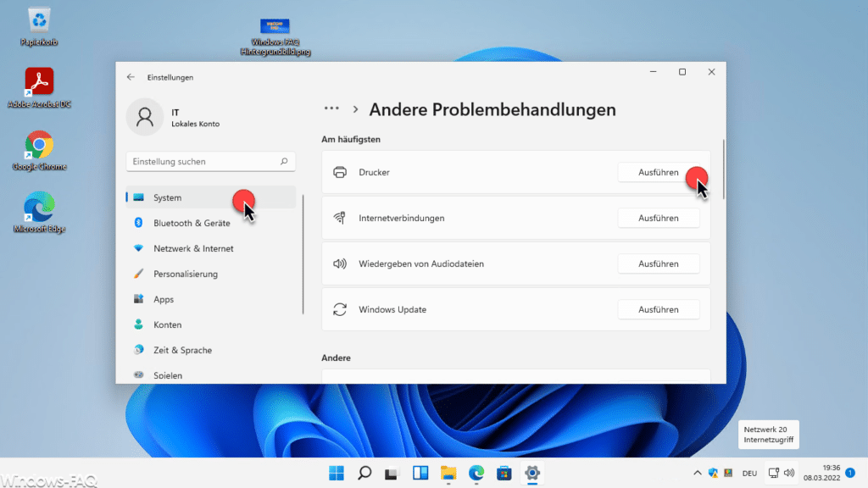Expand hidden system tray icons

pos(698,473)
